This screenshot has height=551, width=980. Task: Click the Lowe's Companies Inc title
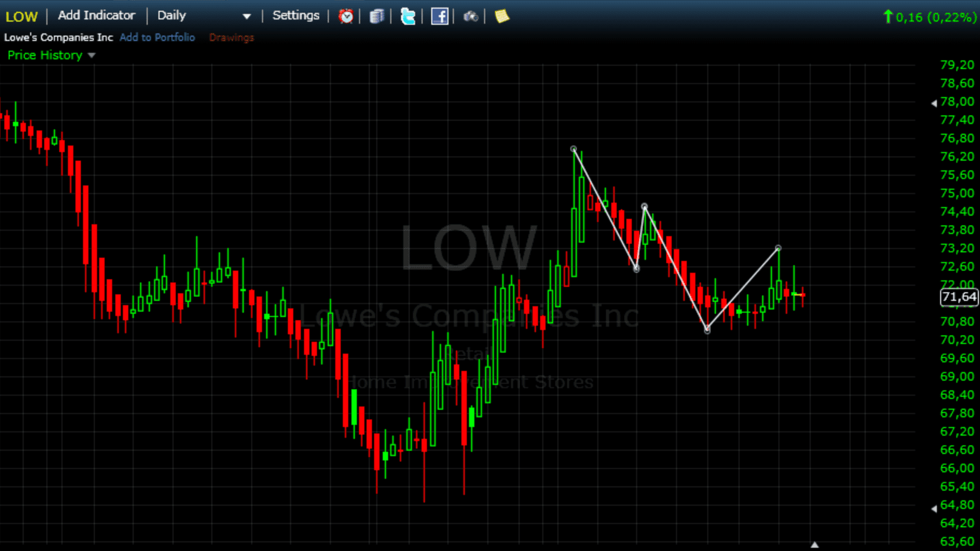click(59, 37)
